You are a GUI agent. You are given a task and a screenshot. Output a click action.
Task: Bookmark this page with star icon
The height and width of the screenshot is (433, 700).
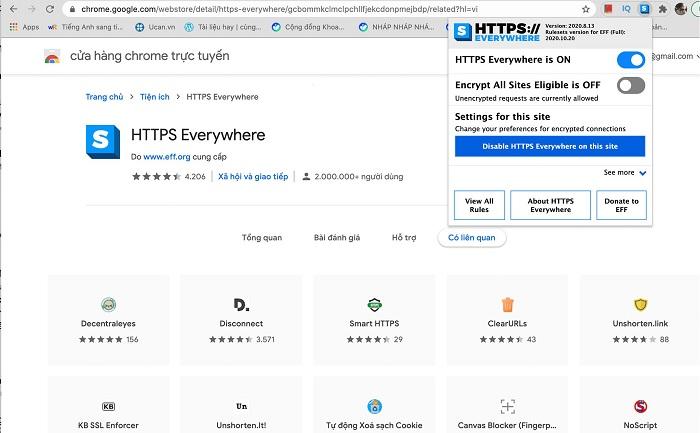click(x=586, y=9)
